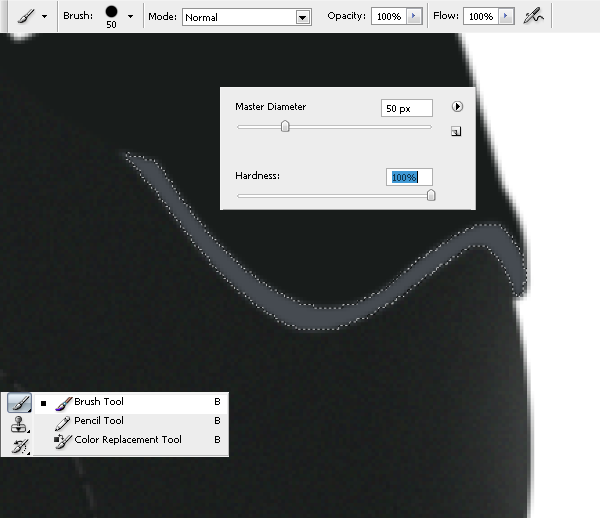Screen dimensions: 600x518
Task: Select the Clone Stamp tool
Action: (x=19, y=425)
